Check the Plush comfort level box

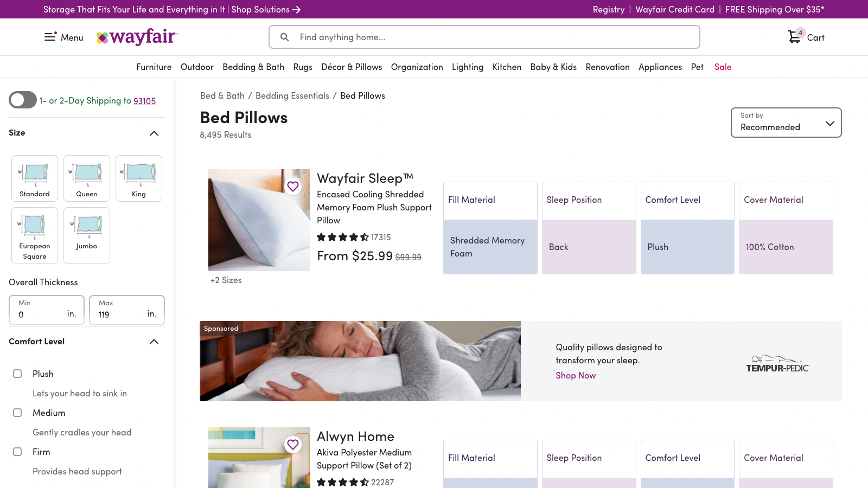point(17,374)
